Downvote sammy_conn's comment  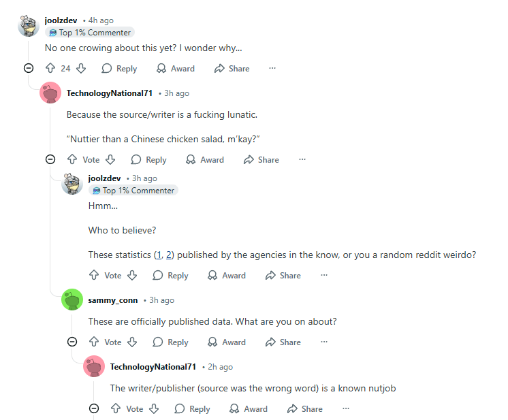tap(132, 342)
